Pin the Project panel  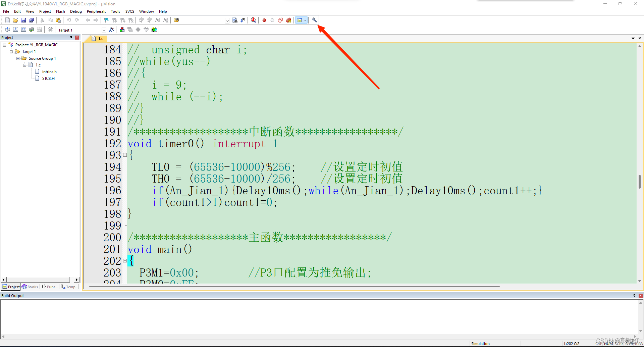(71, 38)
